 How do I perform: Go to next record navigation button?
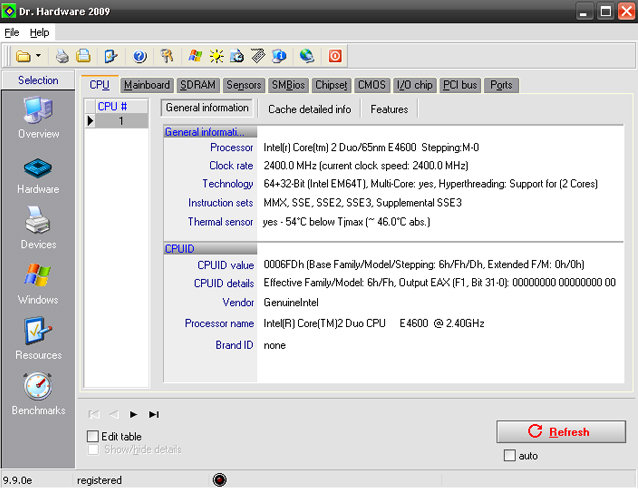pyautogui.click(x=133, y=415)
